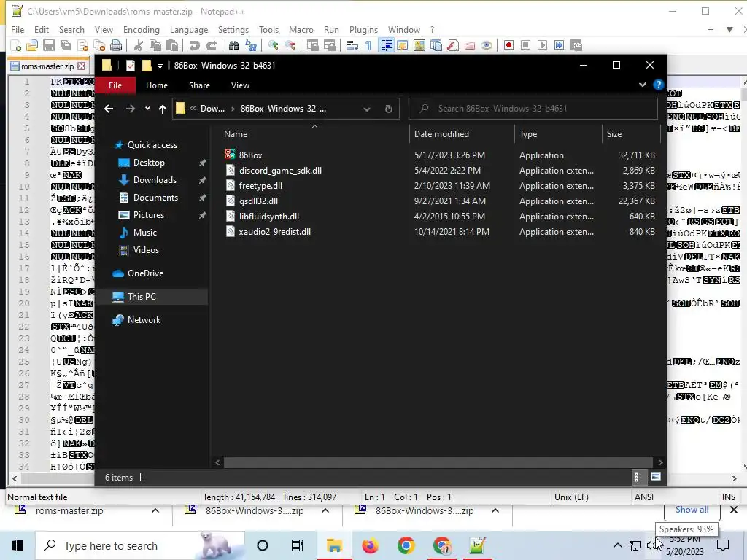This screenshot has height=560, width=747.
Task: Toggle synchronized horizontal scrolling icon
Action: [x=329, y=45]
